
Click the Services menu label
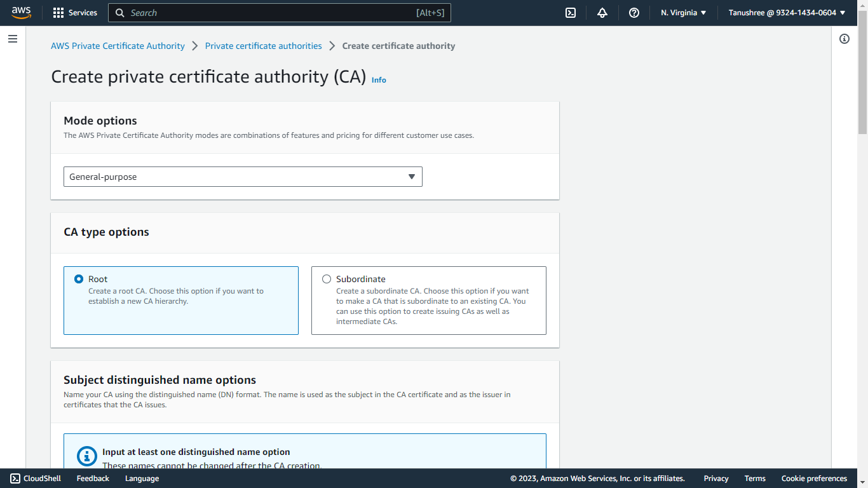[83, 13]
